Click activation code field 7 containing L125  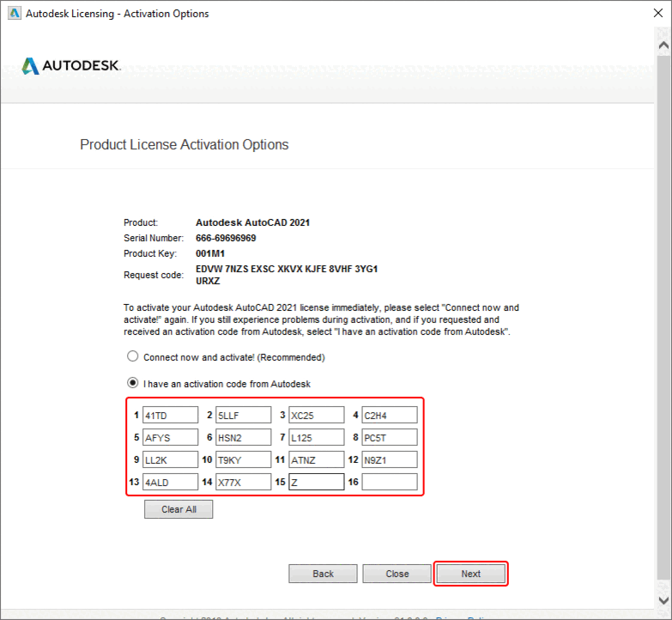[317, 437]
